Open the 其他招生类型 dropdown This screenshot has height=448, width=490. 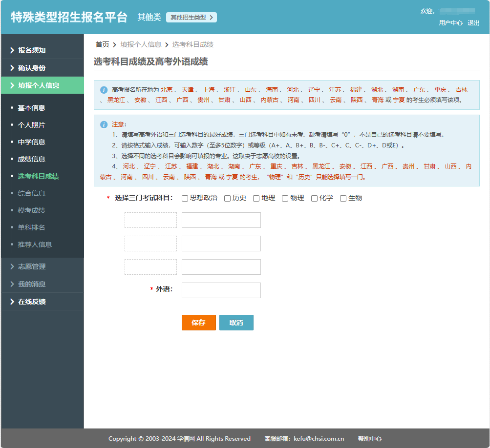pyautogui.click(x=191, y=18)
